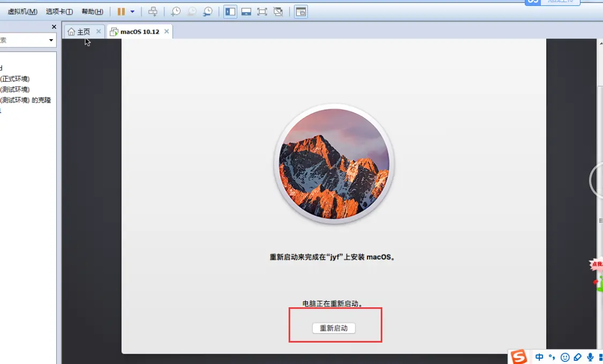Pause the virtual machine with the orange pause icon
The width and height of the screenshot is (603, 364).
coord(121,12)
